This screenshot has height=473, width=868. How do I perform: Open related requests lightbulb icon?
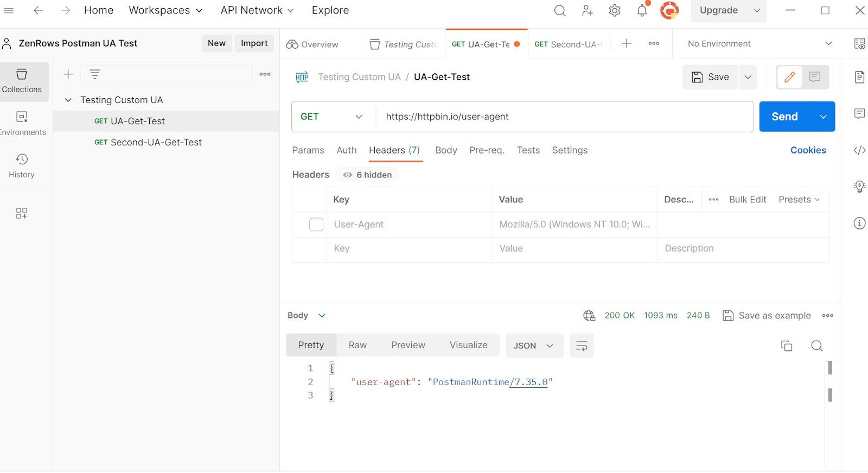click(x=859, y=187)
